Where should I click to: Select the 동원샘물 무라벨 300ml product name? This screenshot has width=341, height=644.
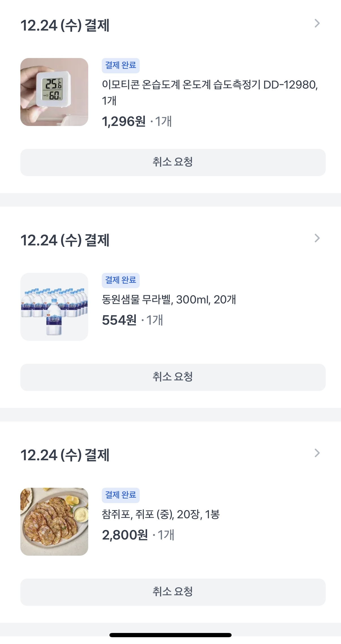(169, 299)
